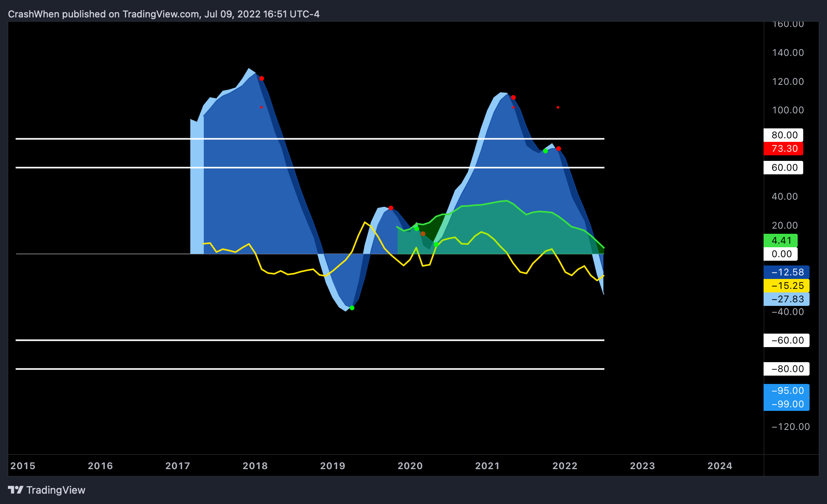The image size is (827, 504).
Task: Click the 40.00 price axis tick
Action: tap(785, 197)
